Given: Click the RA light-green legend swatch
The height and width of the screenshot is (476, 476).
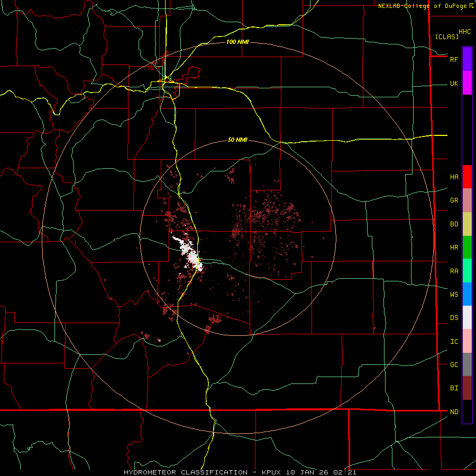Looking at the screenshot, I should (x=467, y=271).
